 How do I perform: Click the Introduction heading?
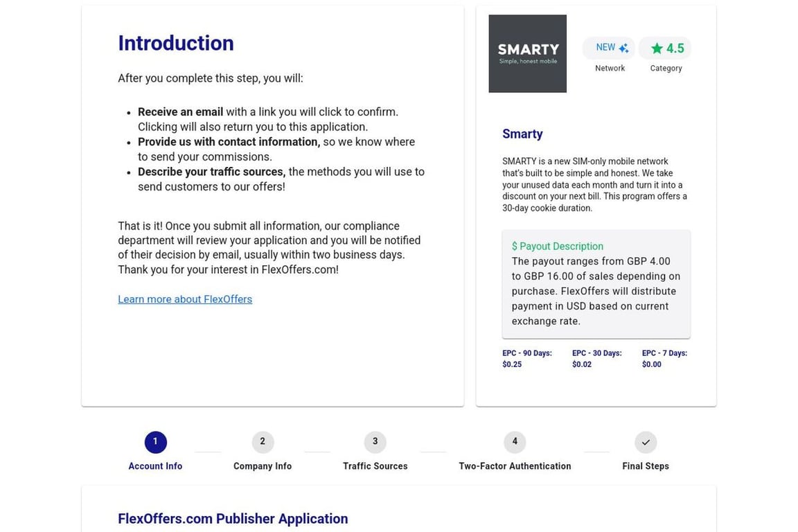point(176,43)
